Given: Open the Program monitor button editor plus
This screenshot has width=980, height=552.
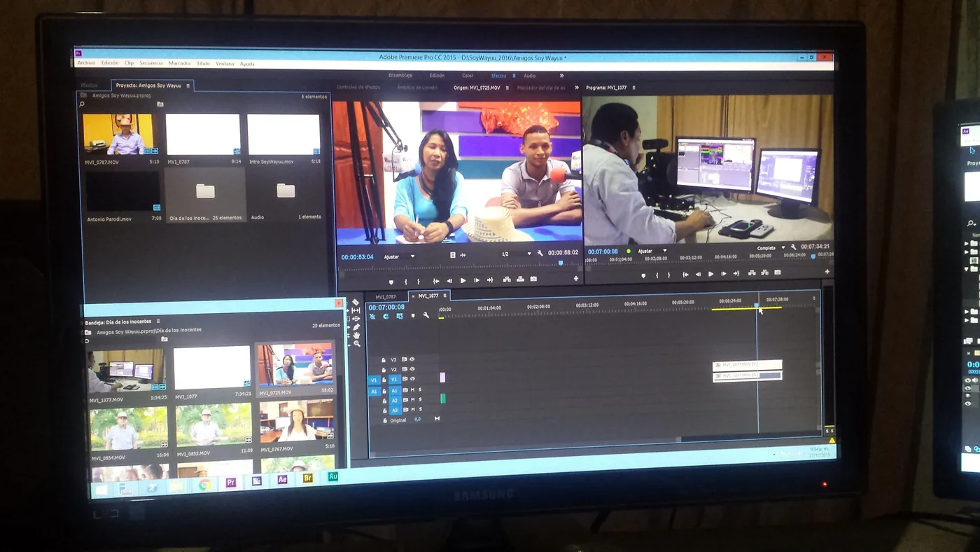Looking at the screenshot, I should pyautogui.click(x=827, y=272).
